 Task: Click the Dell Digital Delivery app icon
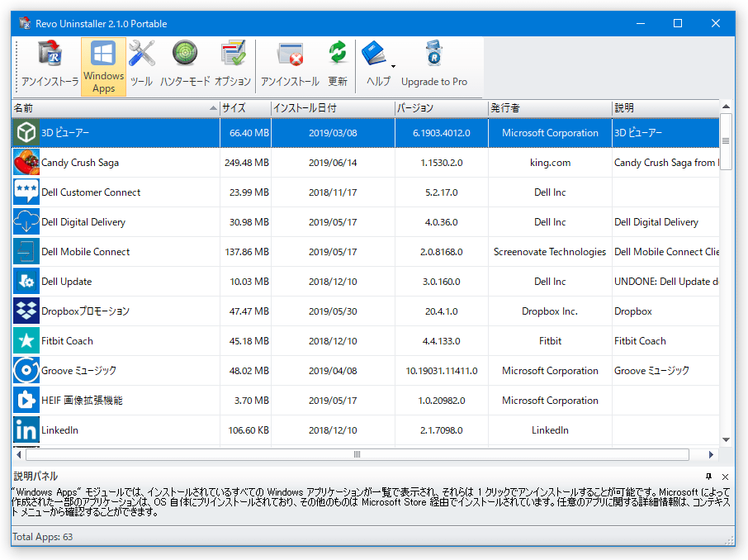click(26, 222)
